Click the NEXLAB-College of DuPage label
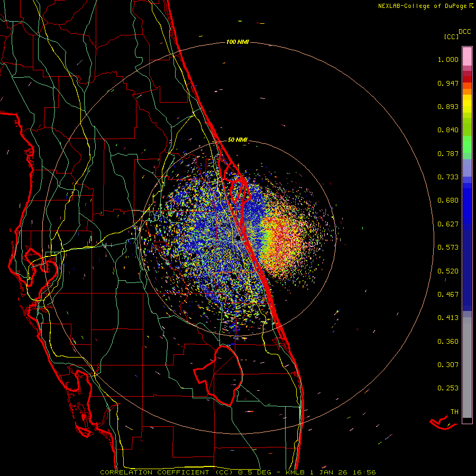Viewport: 476px width, 476px height. click(422, 6)
